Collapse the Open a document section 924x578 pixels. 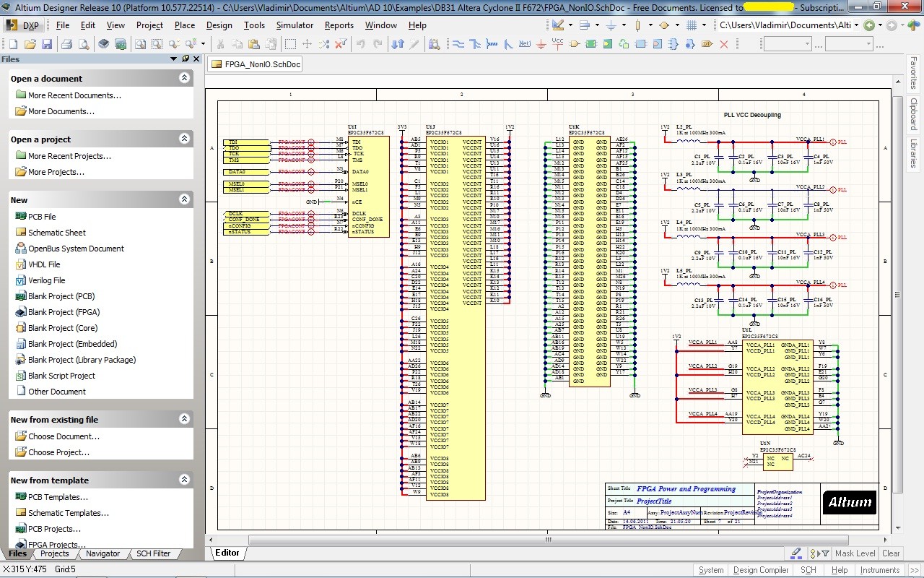point(184,78)
